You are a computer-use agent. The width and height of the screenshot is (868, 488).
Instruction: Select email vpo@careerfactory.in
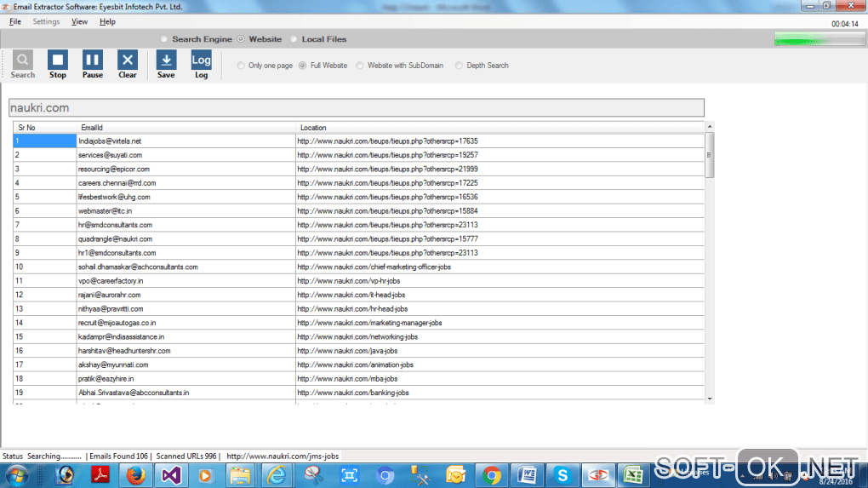110,281
